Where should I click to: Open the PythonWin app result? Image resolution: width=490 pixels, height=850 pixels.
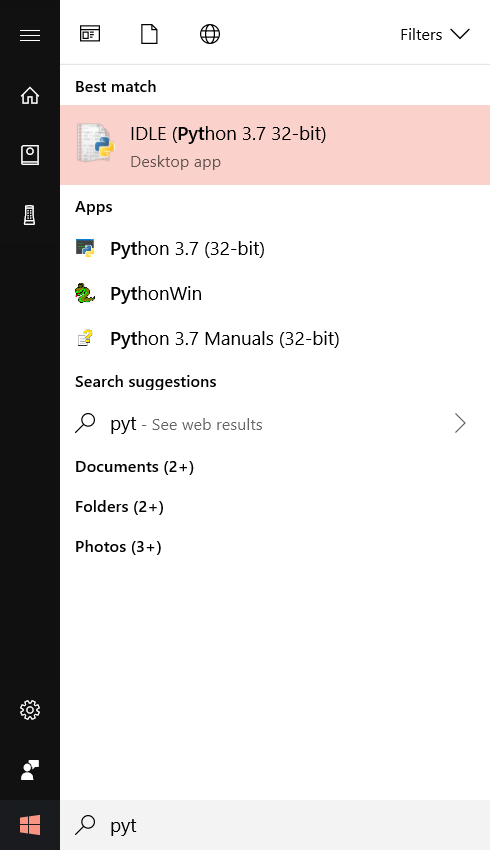pos(275,294)
